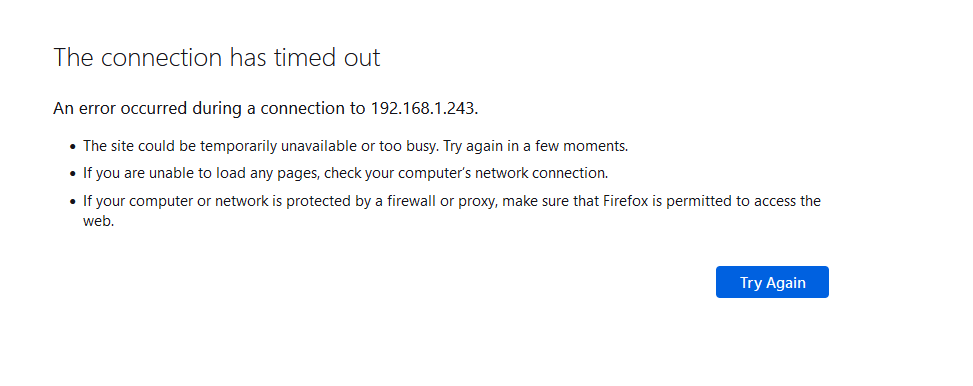Screen dimensions: 973x386
Task: Click the bullet dot before "If you are unable"
Action: [x=73, y=174]
